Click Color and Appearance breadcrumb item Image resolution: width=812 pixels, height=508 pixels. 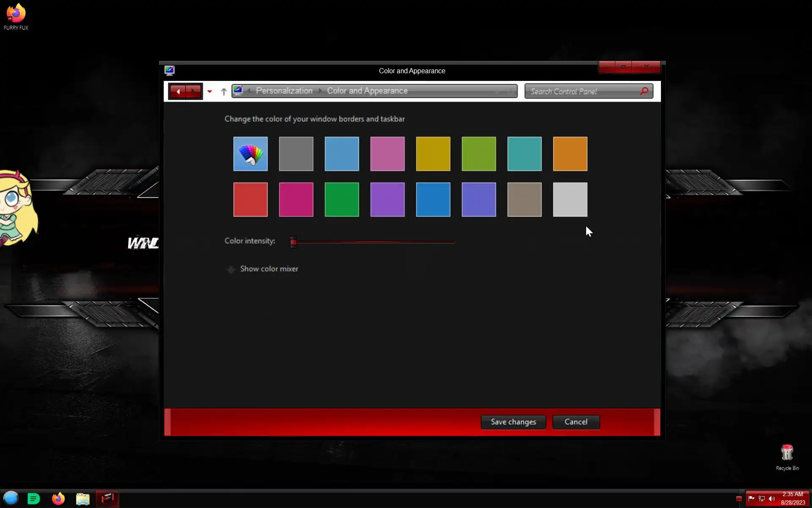pyautogui.click(x=367, y=91)
